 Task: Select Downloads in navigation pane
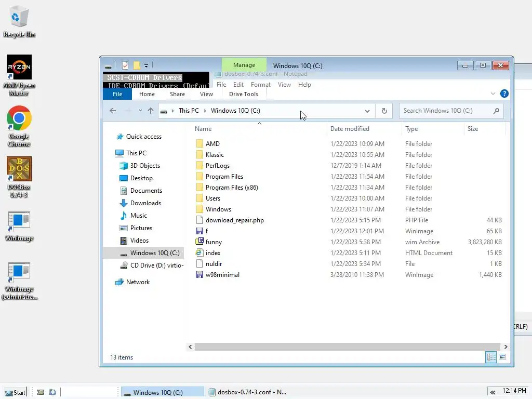point(145,203)
